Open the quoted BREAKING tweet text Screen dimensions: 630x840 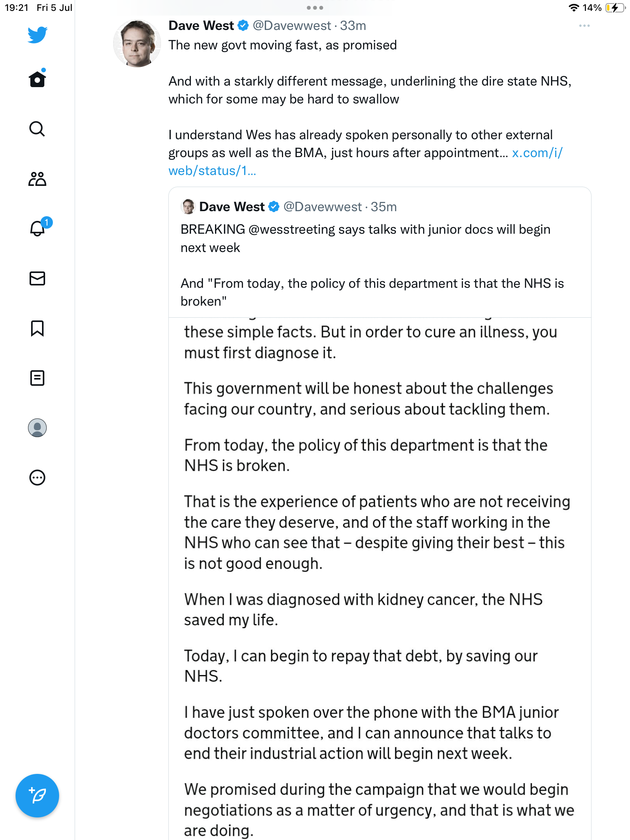click(366, 238)
